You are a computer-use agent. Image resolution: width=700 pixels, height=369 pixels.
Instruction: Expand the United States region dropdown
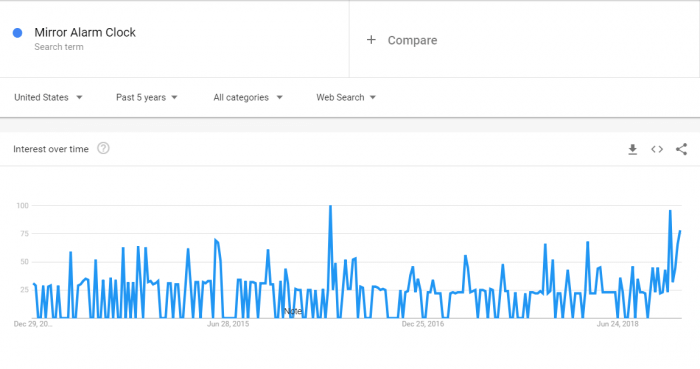tap(48, 97)
